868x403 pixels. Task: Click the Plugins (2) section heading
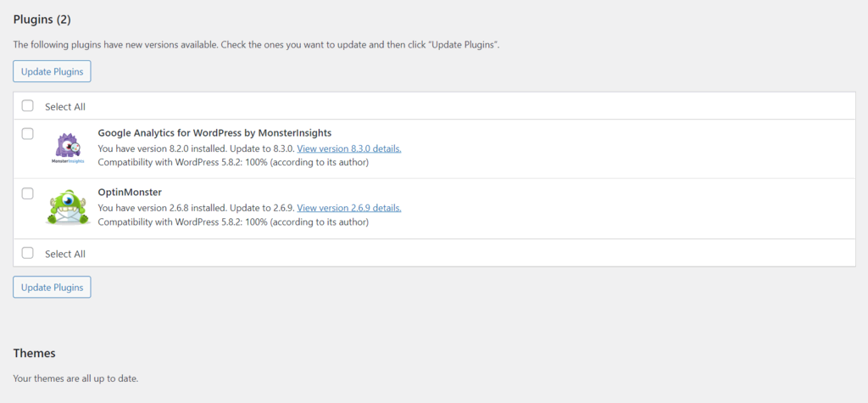coord(42,19)
